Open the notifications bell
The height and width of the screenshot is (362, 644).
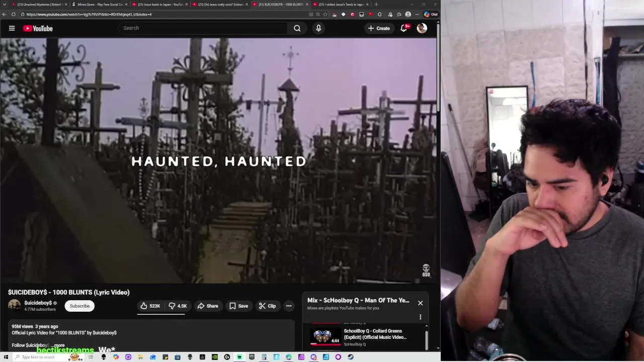pos(404,28)
